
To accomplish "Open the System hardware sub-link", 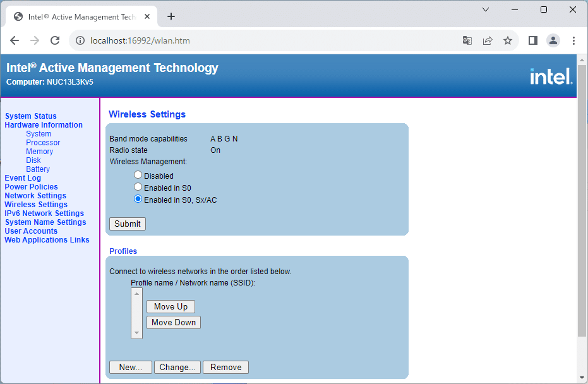I will click(39, 134).
